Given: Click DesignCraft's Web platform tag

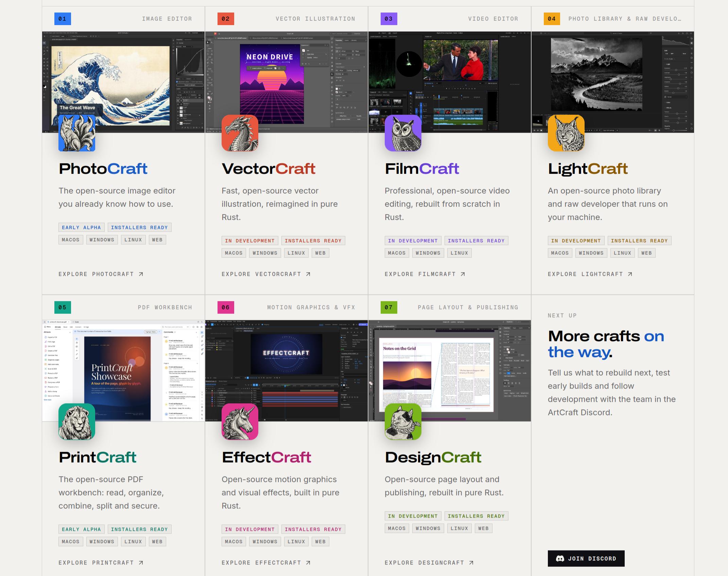Looking at the screenshot, I should pyautogui.click(x=483, y=528).
